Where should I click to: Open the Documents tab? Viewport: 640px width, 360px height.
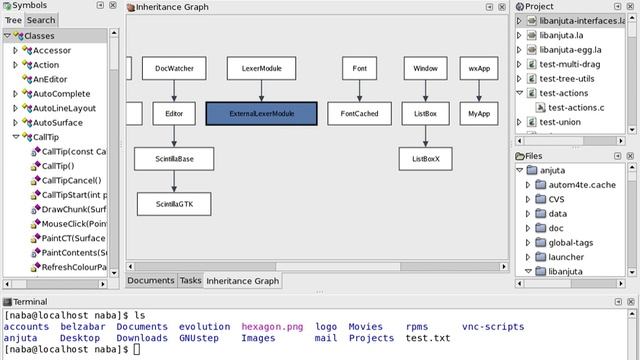151,280
